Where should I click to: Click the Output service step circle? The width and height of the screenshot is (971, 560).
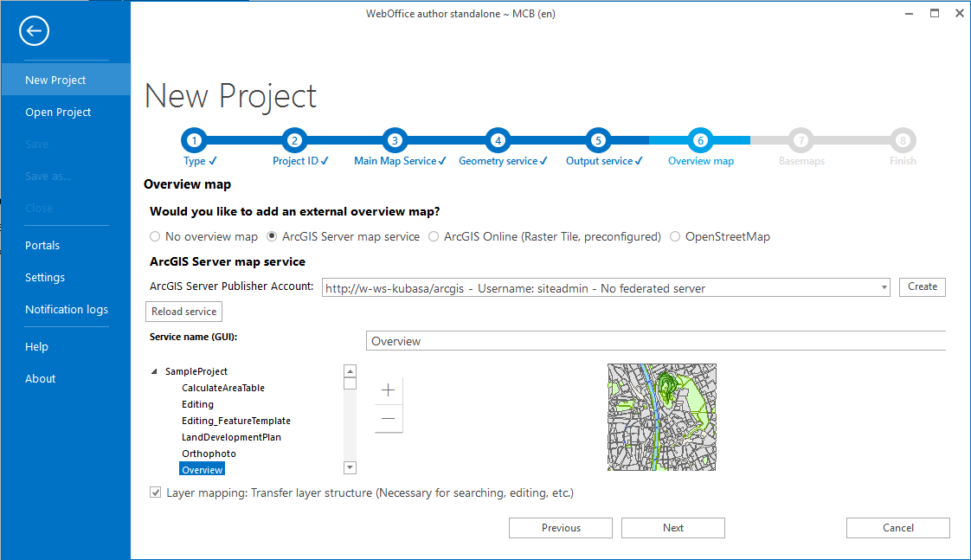tap(598, 140)
